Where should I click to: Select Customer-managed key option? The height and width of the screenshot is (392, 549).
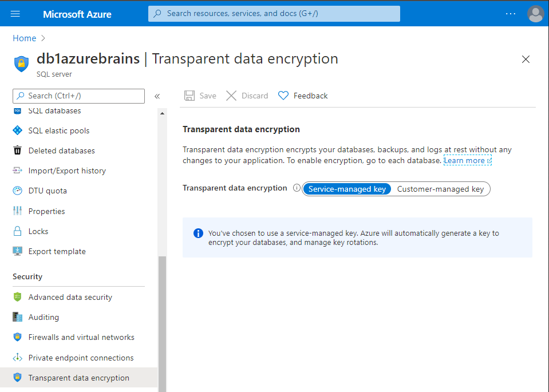coord(440,189)
